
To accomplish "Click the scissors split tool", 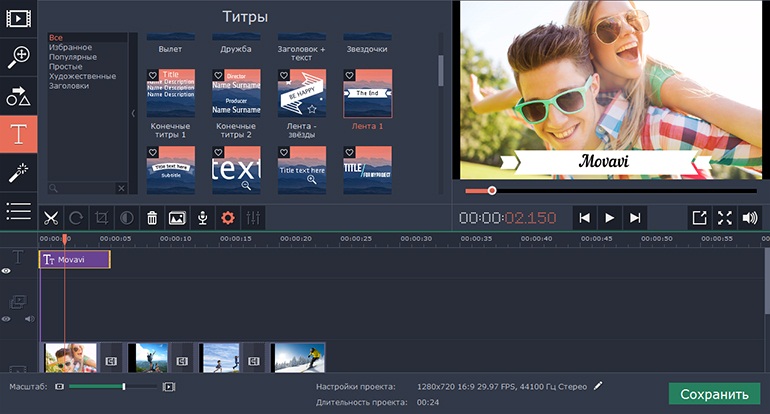I will tap(51, 218).
